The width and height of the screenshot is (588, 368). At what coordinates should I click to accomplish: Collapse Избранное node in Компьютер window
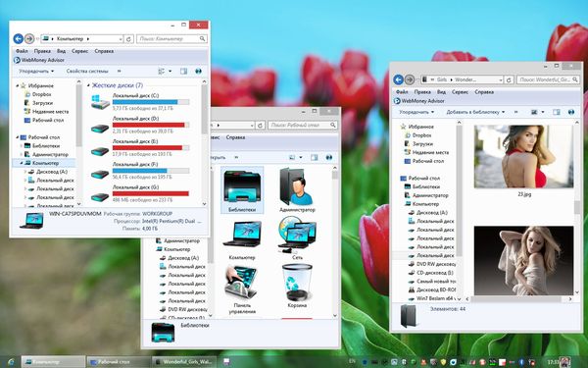[17, 85]
